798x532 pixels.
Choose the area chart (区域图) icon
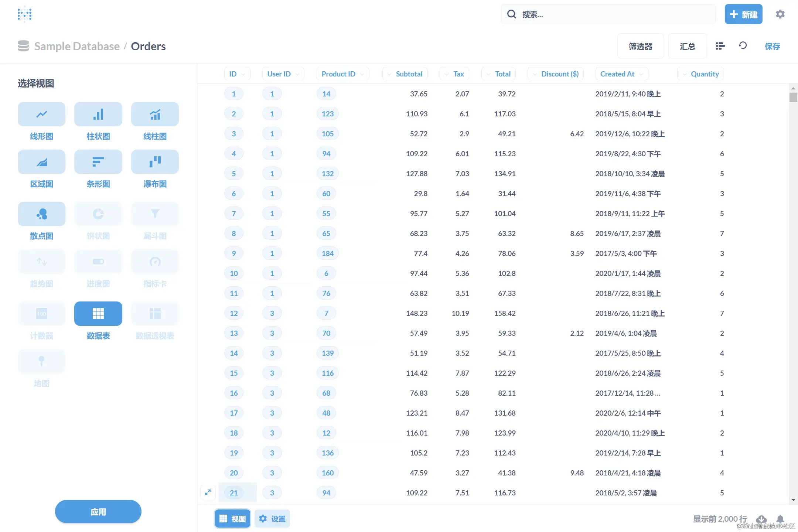click(x=41, y=162)
